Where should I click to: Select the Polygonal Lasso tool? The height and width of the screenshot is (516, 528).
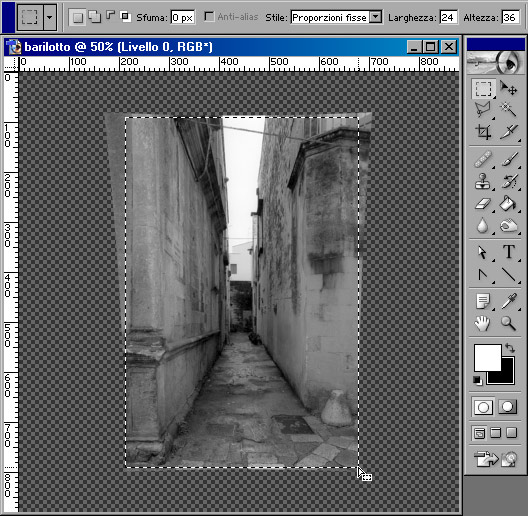(x=483, y=110)
